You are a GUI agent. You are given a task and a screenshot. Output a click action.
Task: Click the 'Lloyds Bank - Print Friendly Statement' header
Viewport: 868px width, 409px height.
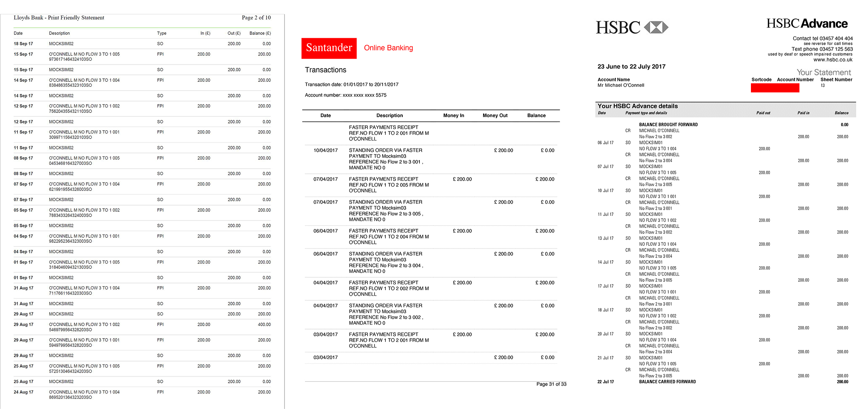(x=59, y=17)
